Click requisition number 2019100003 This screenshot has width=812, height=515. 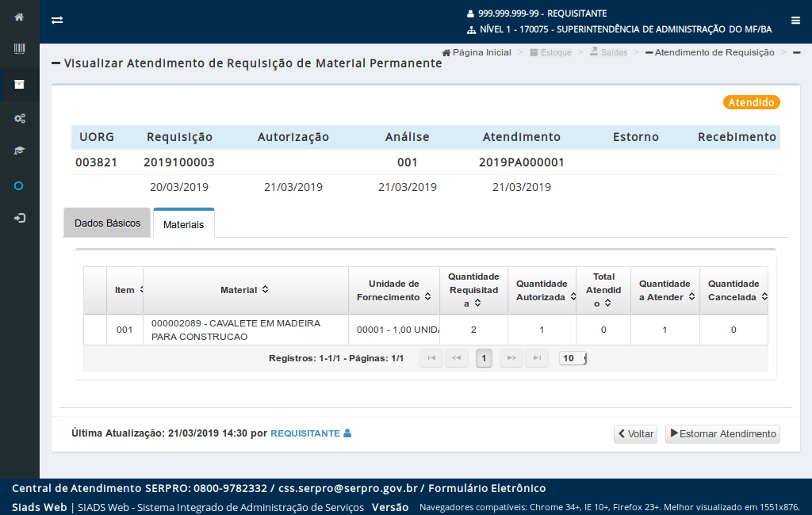pos(179,162)
